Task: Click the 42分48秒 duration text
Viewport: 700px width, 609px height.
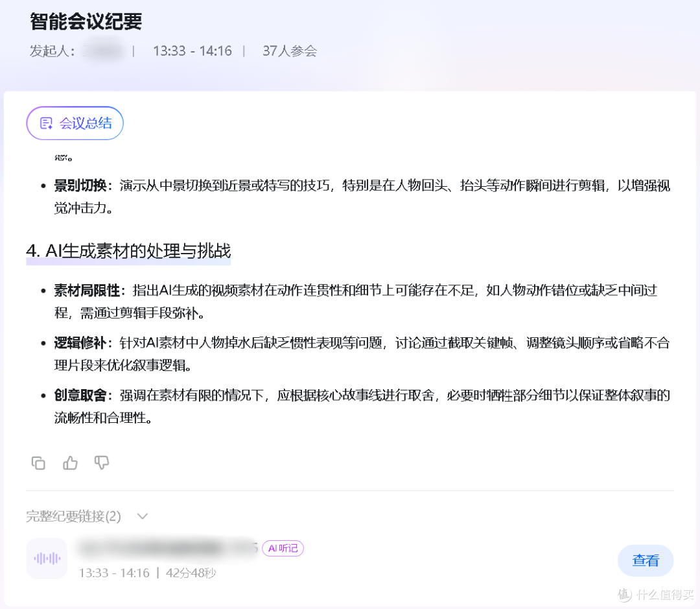Action: point(191,573)
